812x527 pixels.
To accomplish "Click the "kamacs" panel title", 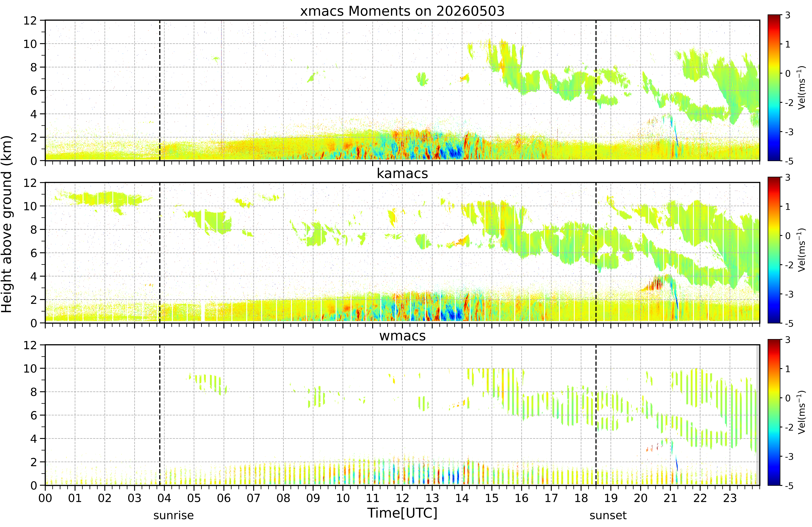I will [x=402, y=173].
